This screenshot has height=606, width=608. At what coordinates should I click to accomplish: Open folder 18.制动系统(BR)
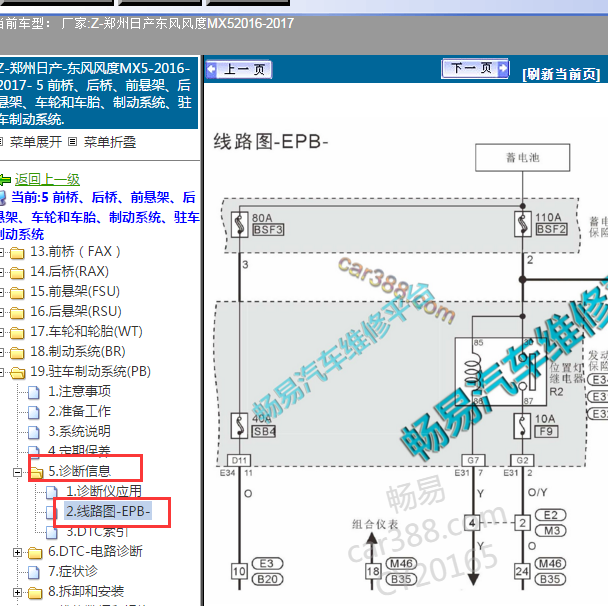point(78,352)
